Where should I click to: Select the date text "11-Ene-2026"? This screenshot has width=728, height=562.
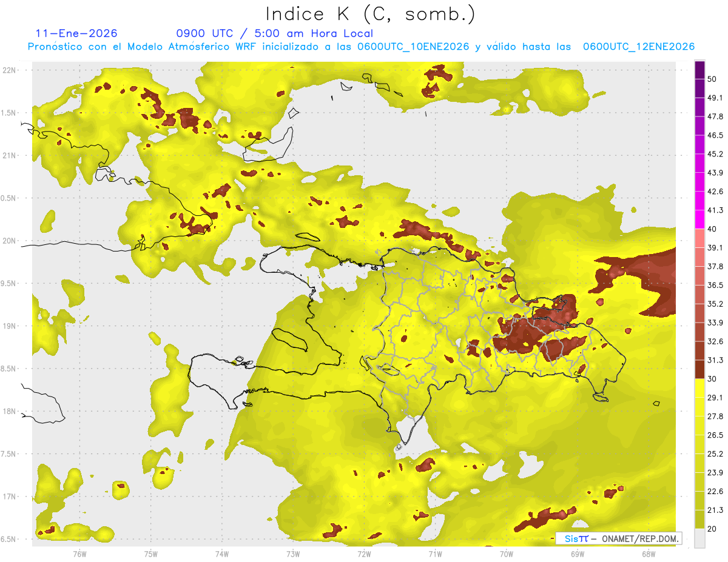click(76, 33)
